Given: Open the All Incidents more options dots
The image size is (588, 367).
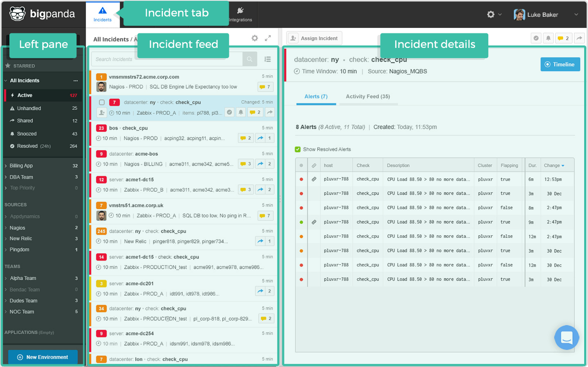Looking at the screenshot, I should (76, 80).
